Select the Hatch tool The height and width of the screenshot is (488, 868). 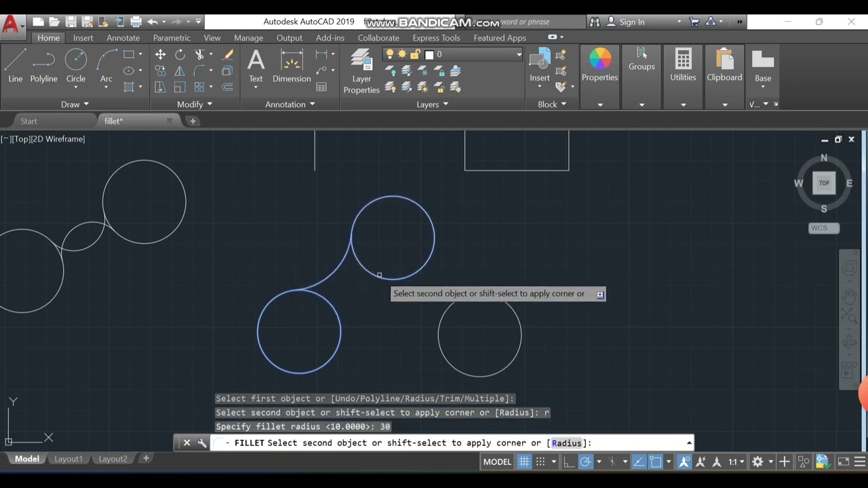(x=129, y=87)
